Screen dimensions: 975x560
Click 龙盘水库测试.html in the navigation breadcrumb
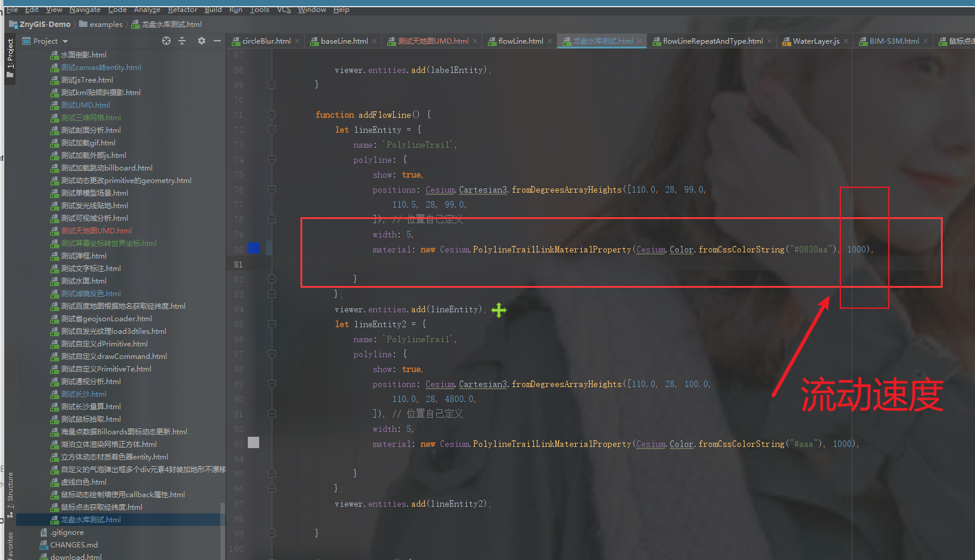(166, 25)
